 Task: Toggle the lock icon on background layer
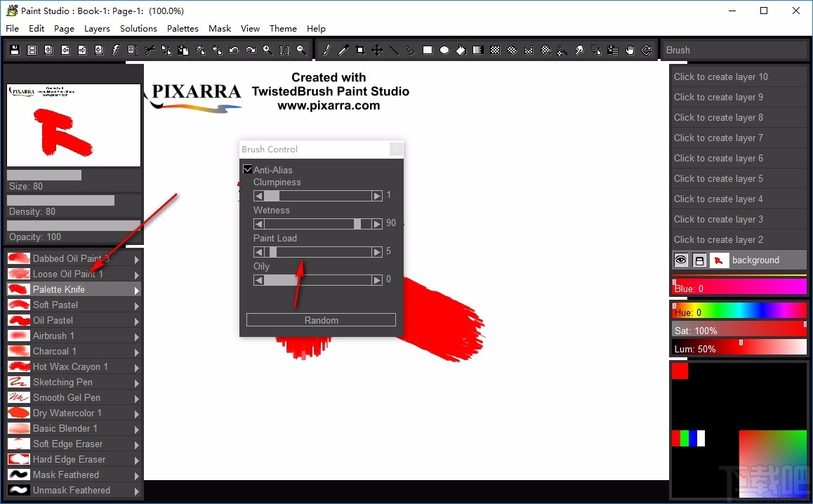point(699,260)
